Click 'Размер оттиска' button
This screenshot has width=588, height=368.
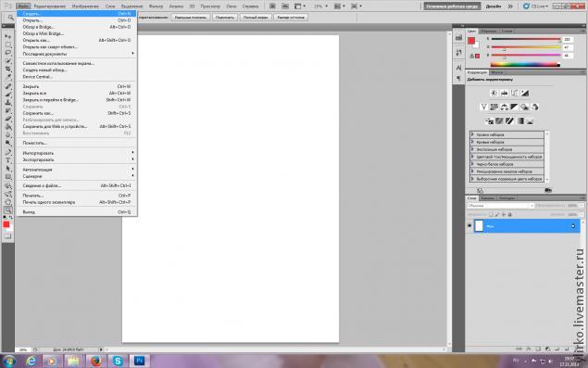291,18
